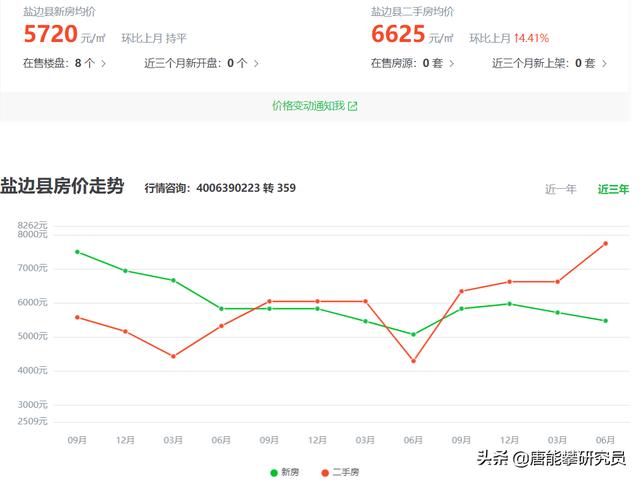Click the first 09月 green 新房 data point

tap(77, 252)
